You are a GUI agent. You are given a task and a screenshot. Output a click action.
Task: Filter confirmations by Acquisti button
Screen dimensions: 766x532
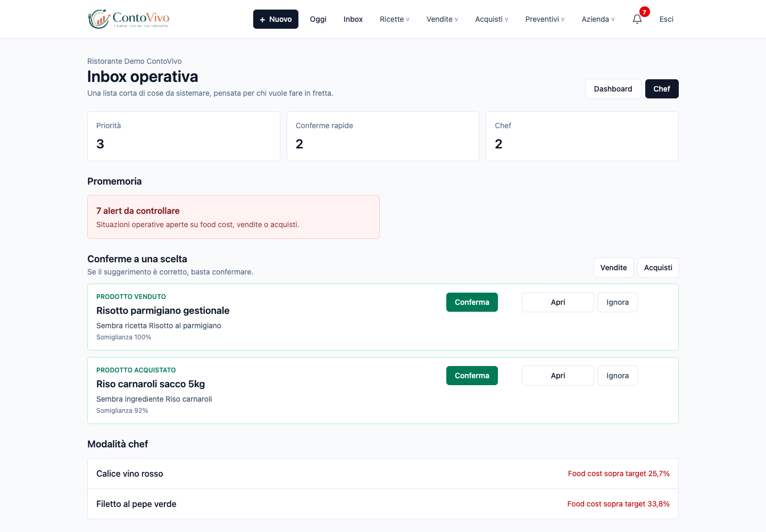coord(658,268)
